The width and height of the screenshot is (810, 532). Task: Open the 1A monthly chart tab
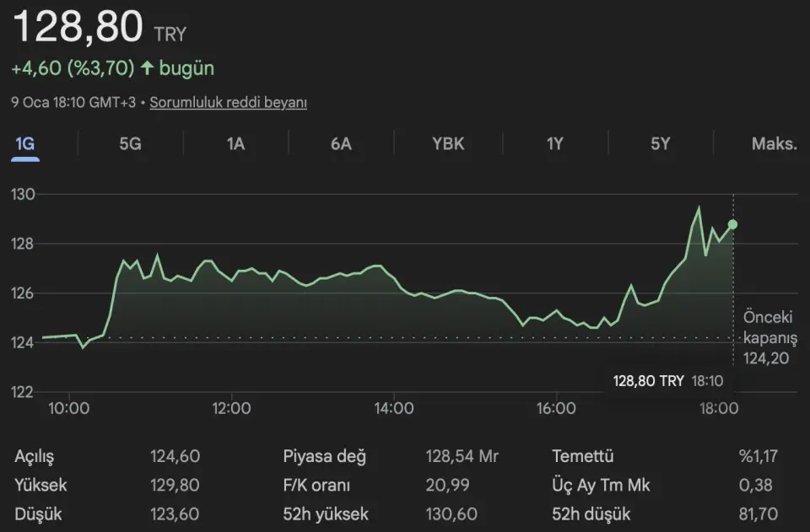pos(235,143)
